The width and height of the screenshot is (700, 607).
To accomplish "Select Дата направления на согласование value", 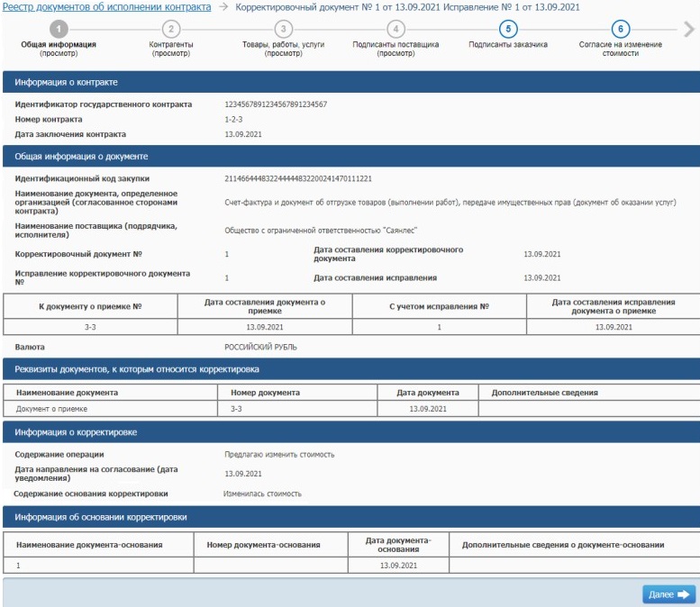I will coord(243,474).
